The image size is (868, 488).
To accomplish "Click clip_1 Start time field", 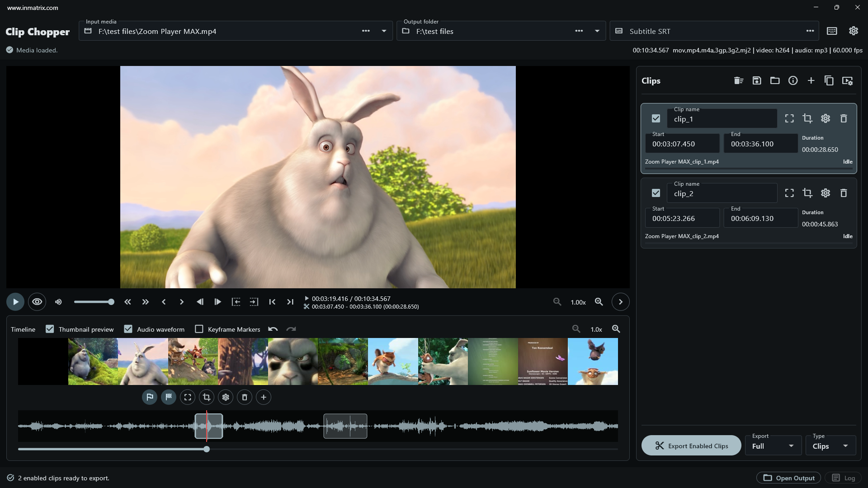I will tap(682, 144).
